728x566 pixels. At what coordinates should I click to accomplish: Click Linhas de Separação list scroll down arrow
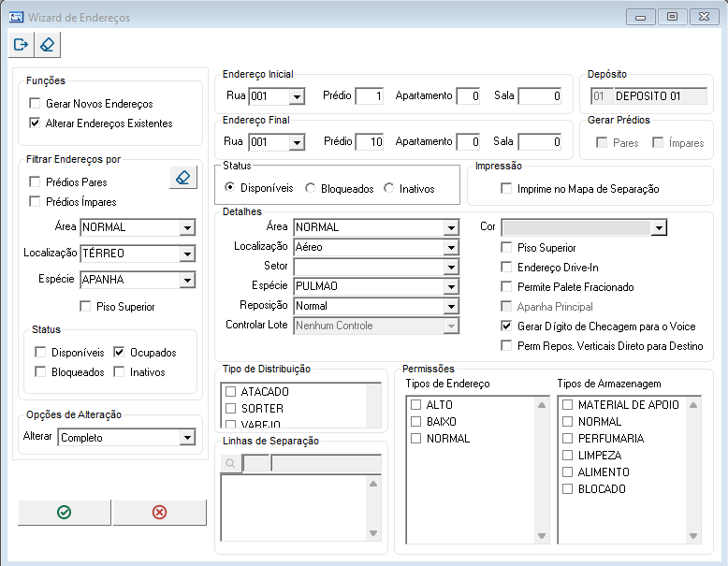pos(373,533)
